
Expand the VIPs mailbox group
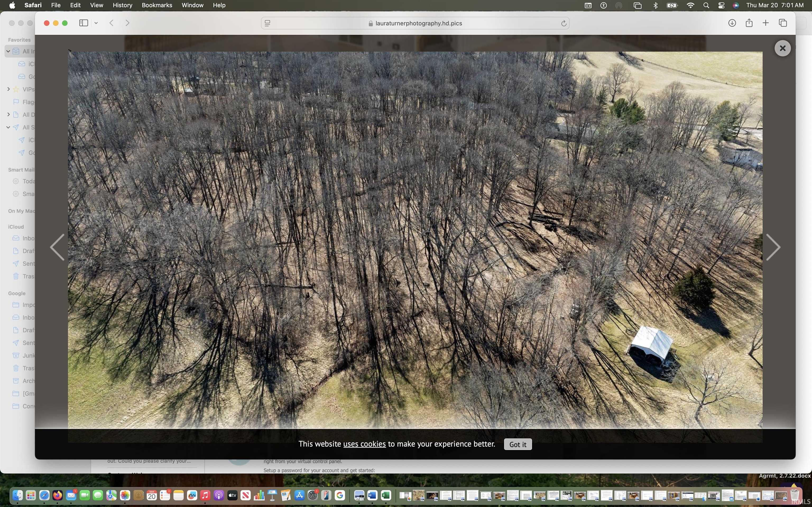(8, 89)
